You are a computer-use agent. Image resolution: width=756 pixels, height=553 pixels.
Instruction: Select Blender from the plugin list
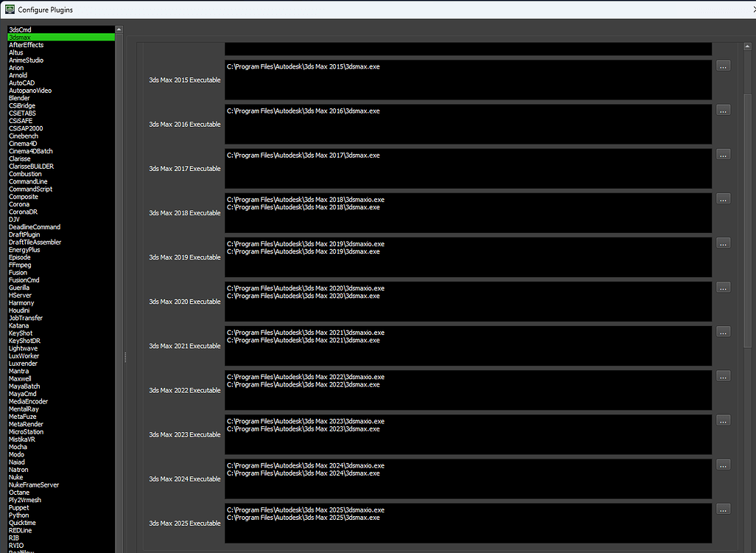(19, 98)
